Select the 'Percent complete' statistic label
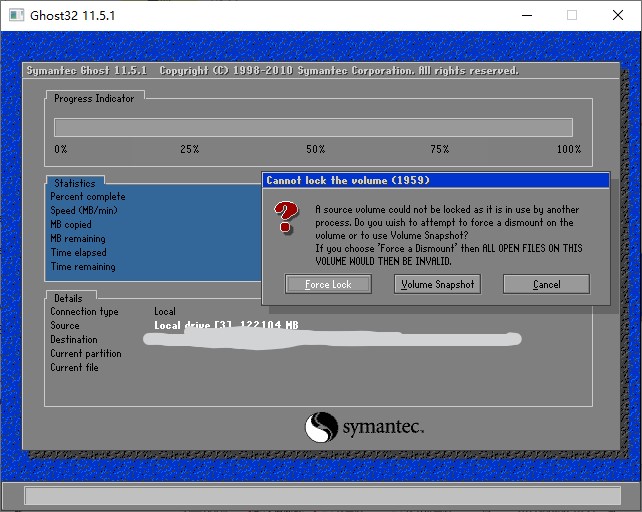This screenshot has width=642, height=512. [x=88, y=197]
